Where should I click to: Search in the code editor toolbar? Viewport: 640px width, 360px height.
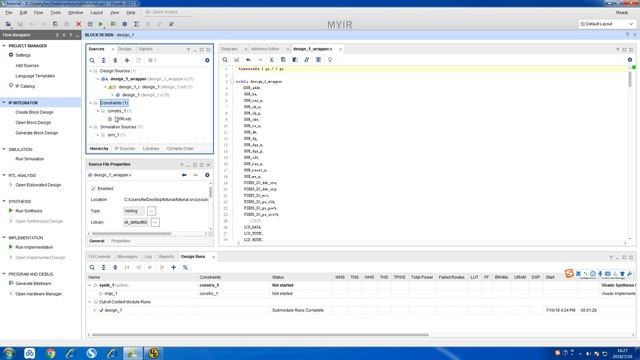[x=225, y=60]
